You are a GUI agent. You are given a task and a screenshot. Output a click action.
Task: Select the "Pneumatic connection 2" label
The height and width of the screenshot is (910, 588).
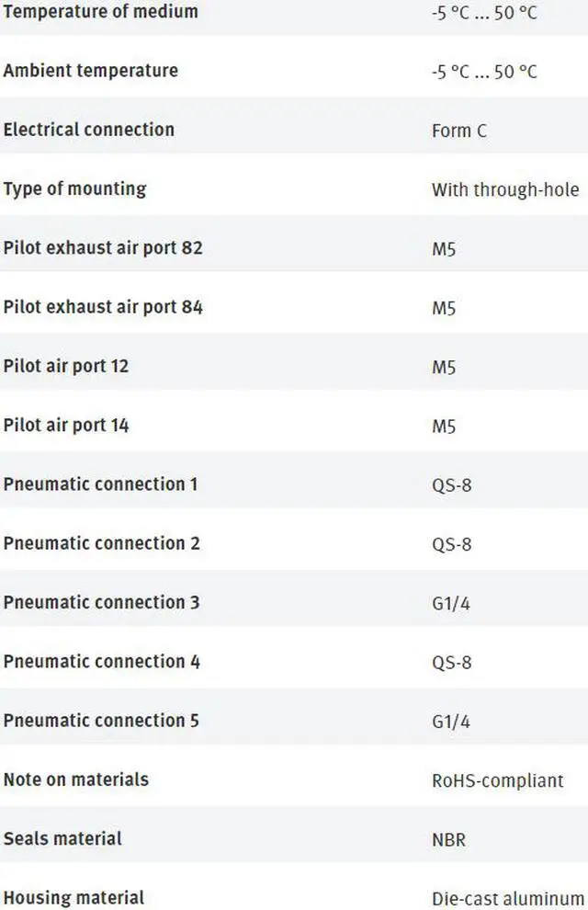[101, 543]
